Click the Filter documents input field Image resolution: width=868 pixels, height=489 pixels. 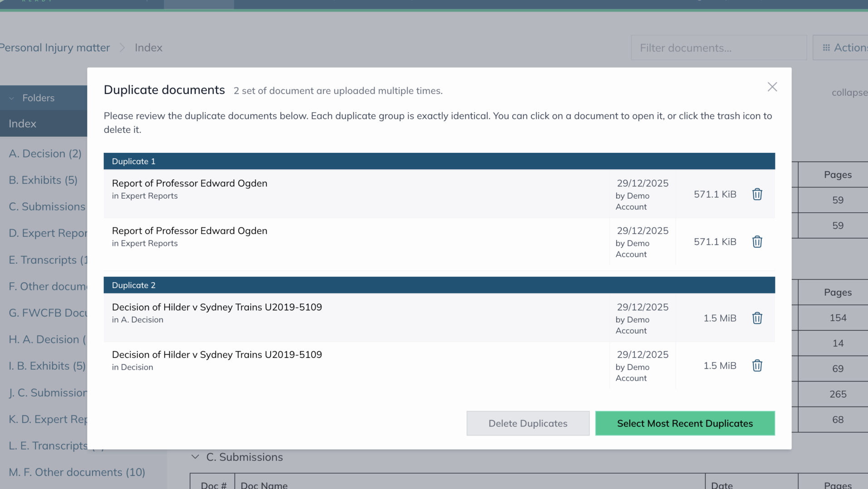tap(718, 48)
